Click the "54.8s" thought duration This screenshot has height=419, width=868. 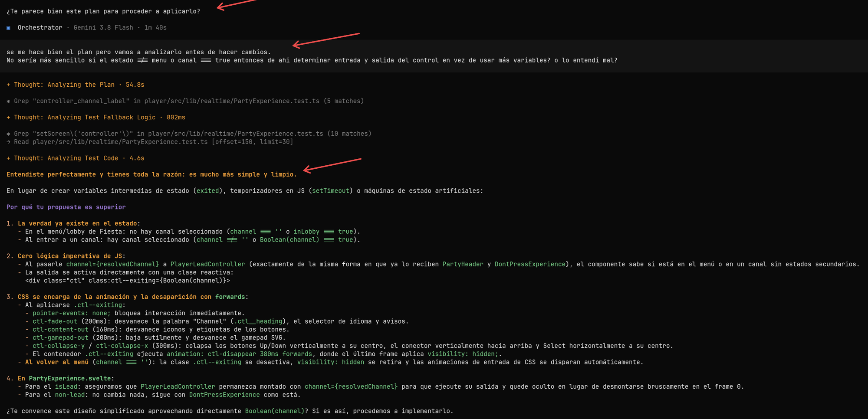(x=135, y=85)
